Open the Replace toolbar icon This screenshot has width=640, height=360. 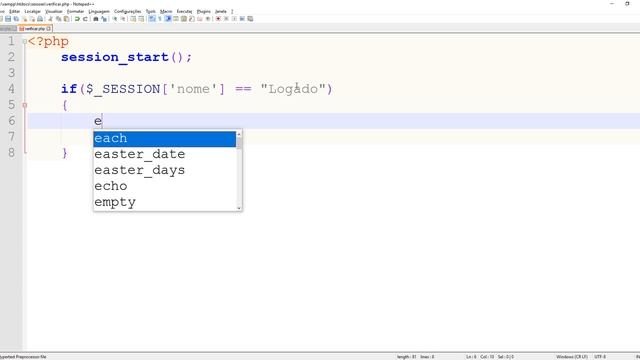click(104, 19)
